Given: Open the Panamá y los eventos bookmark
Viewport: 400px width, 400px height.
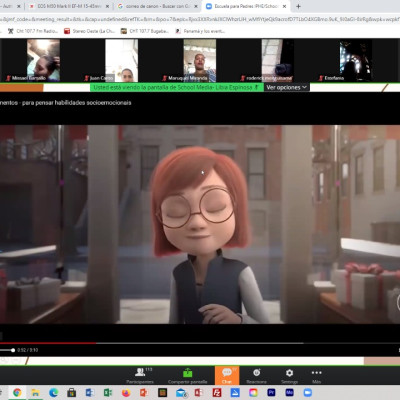Looking at the screenshot, I should tap(200, 31).
